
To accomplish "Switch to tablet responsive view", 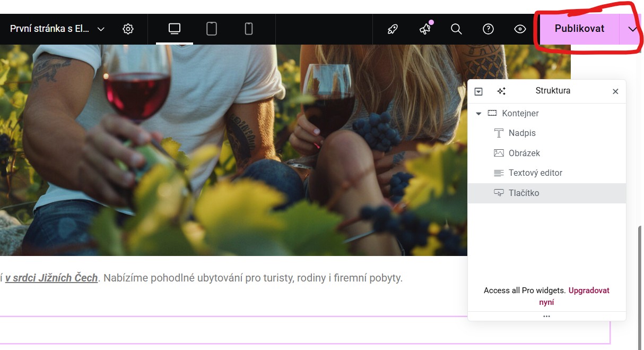I will point(212,29).
